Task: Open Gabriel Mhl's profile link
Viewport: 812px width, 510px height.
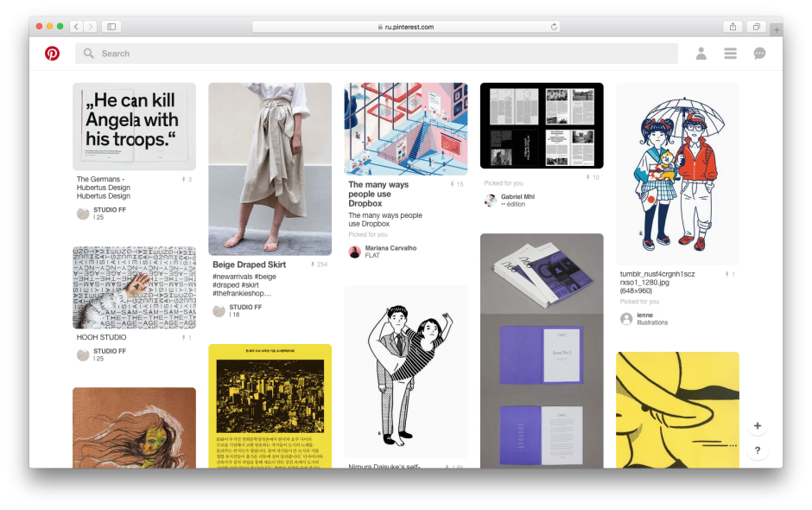Action: [517, 197]
